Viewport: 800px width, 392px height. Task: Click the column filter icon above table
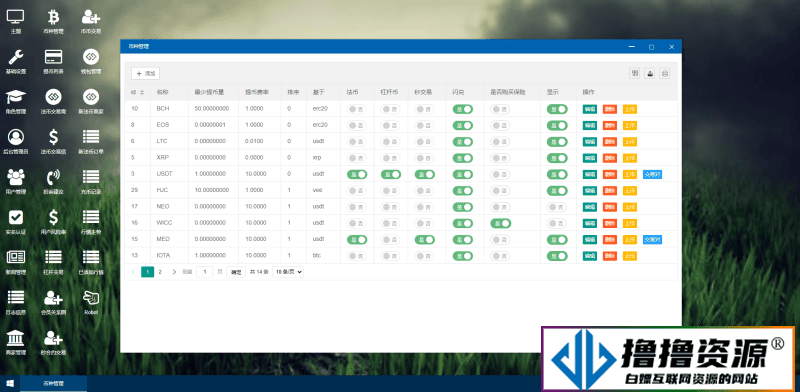635,74
